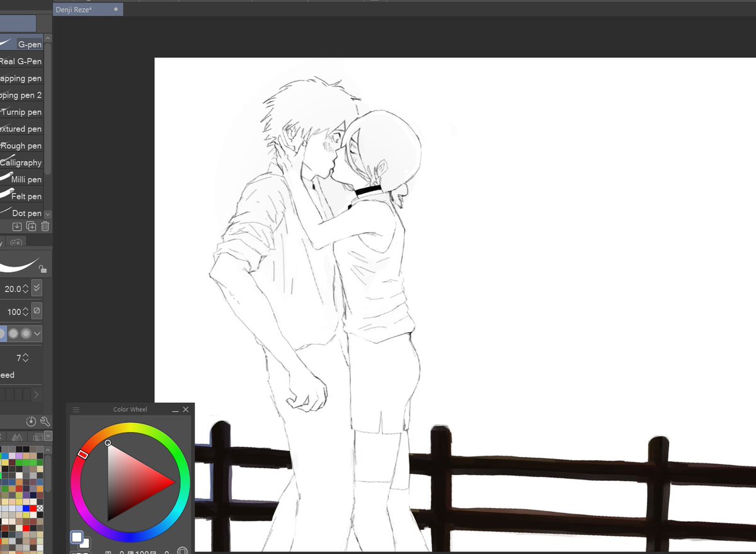Pick pure blue swatch in the color set

point(26,507)
